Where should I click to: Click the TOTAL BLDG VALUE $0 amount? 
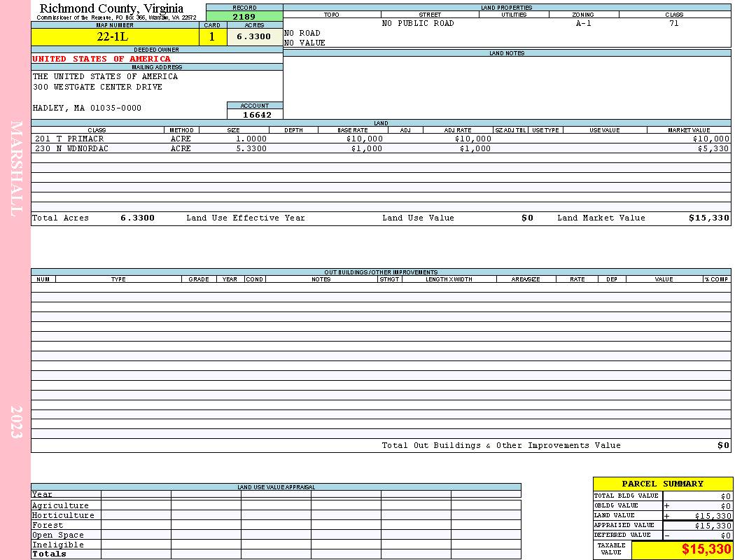(726, 496)
